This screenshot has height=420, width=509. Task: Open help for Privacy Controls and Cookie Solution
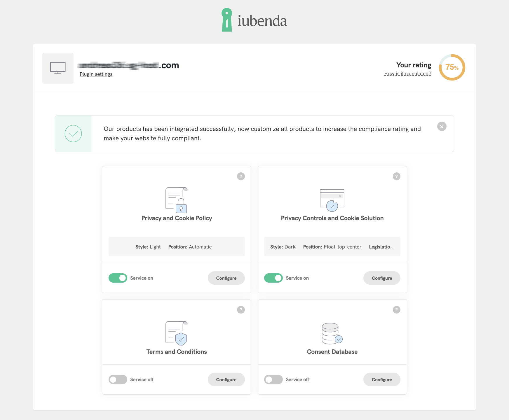tap(396, 176)
